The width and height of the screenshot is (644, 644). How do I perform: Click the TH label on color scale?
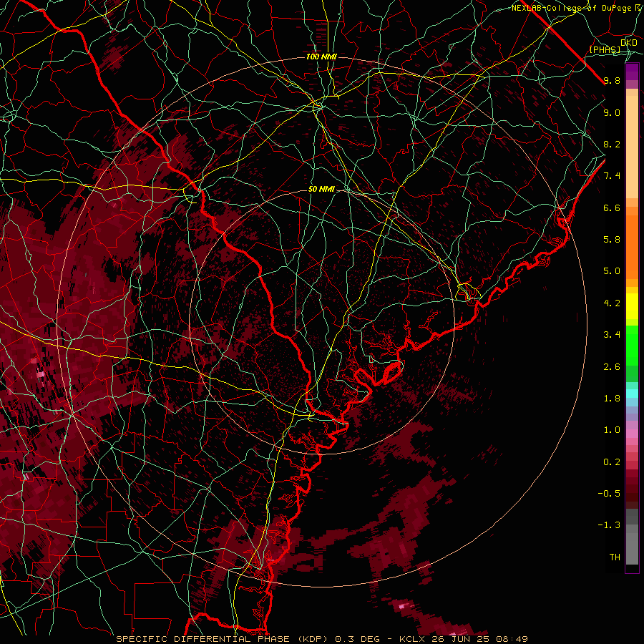(615, 557)
